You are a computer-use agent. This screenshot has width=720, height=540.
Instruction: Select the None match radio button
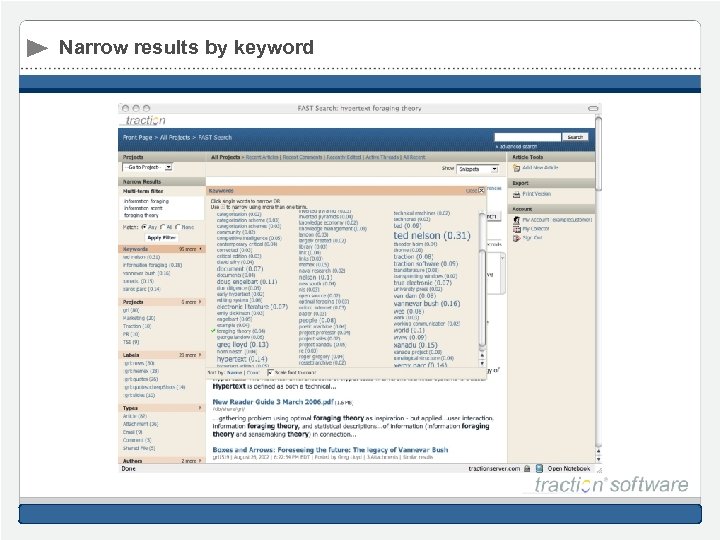coord(178,227)
